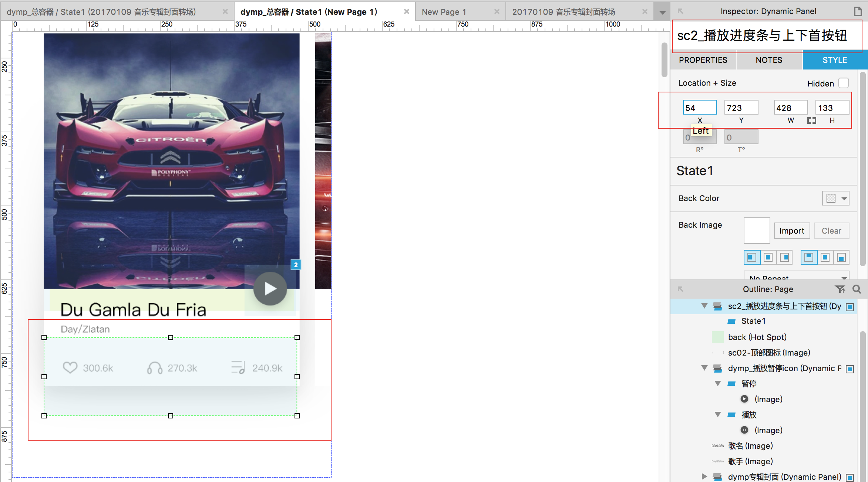
Task: Click the Clear back image button
Action: click(831, 231)
